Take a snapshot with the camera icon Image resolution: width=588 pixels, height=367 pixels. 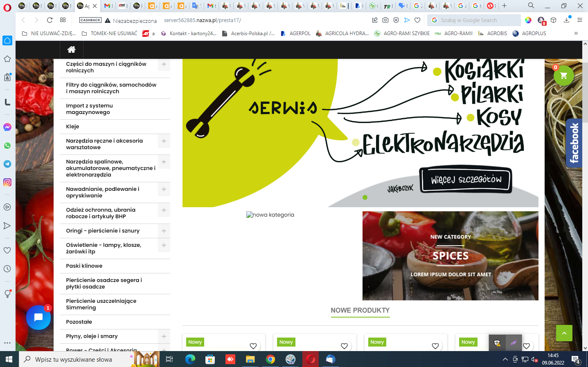click(x=385, y=20)
